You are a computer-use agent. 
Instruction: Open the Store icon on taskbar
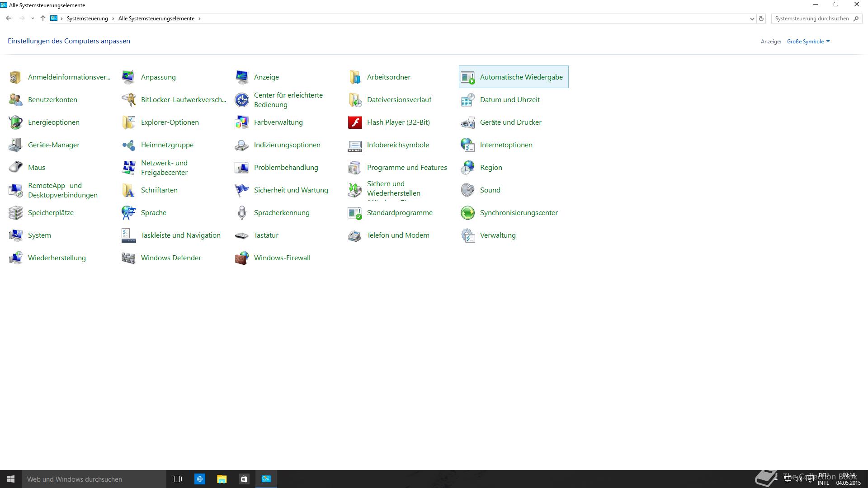point(244,479)
